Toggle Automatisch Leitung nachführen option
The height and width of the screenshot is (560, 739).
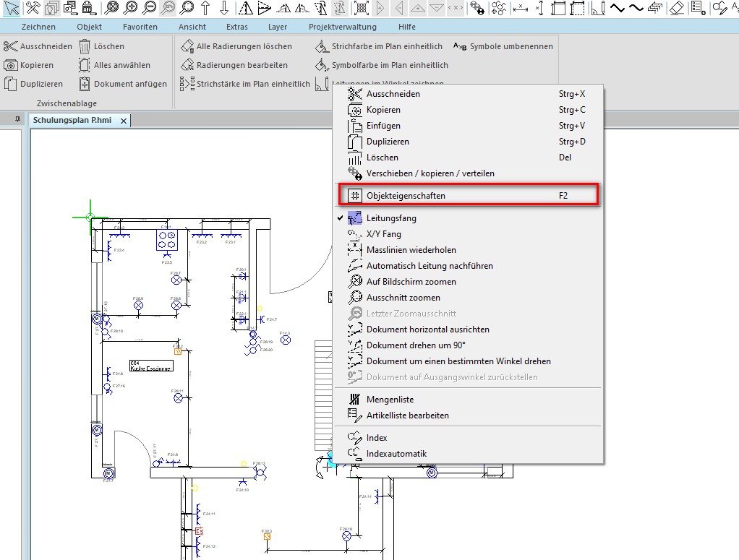point(430,266)
